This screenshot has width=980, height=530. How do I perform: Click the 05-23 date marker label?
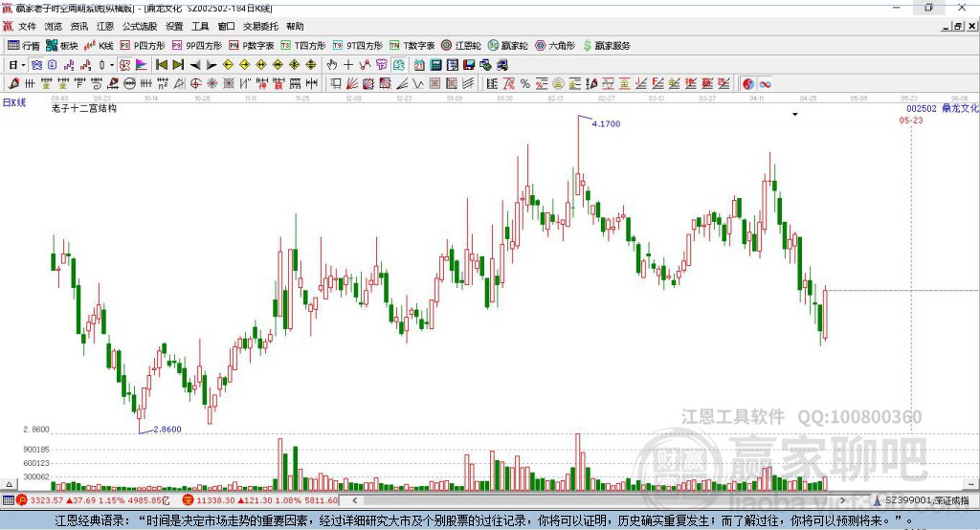coord(911,120)
